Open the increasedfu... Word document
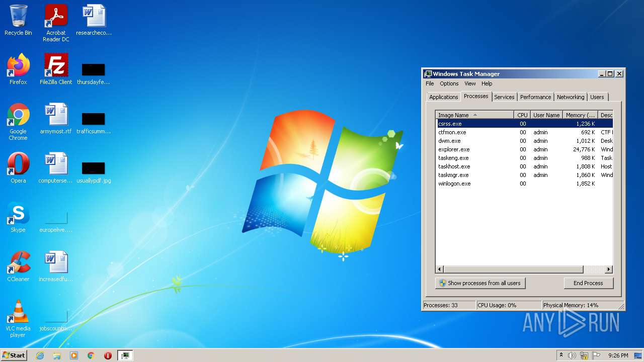 (56, 266)
